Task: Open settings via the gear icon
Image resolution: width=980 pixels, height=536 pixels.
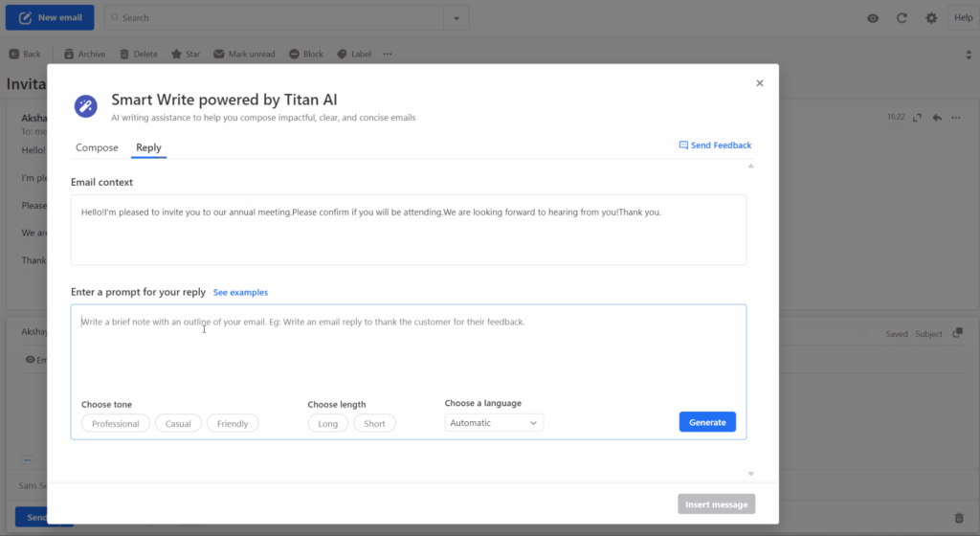Action: coord(931,18)
